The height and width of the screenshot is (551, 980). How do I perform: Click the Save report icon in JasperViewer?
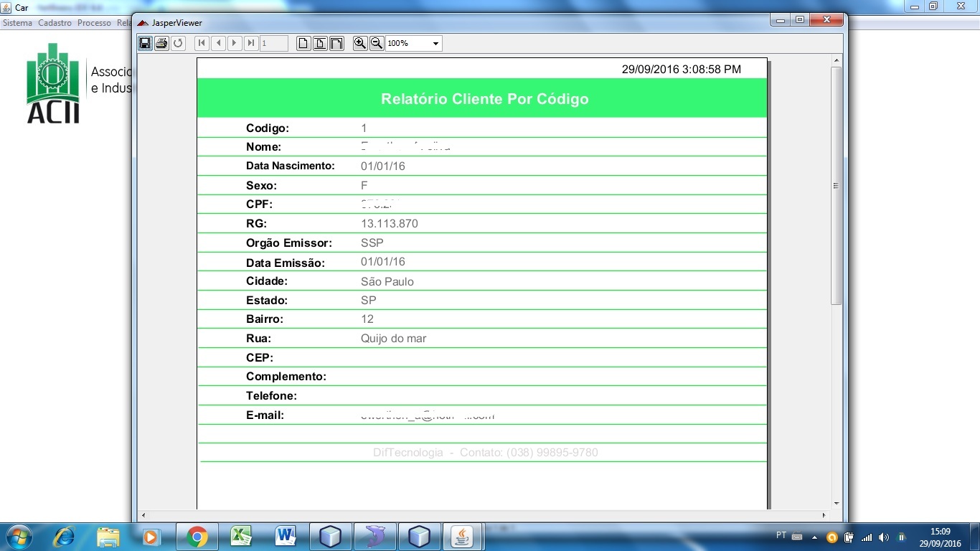pyautogui.click(x=145, y=43)
